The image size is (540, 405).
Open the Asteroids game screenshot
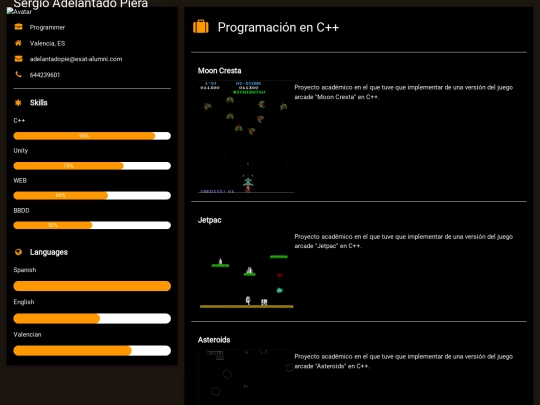[x=246, y=377]
